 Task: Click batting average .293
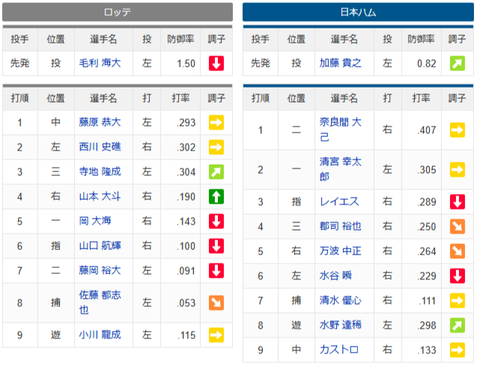pos(186,123)
